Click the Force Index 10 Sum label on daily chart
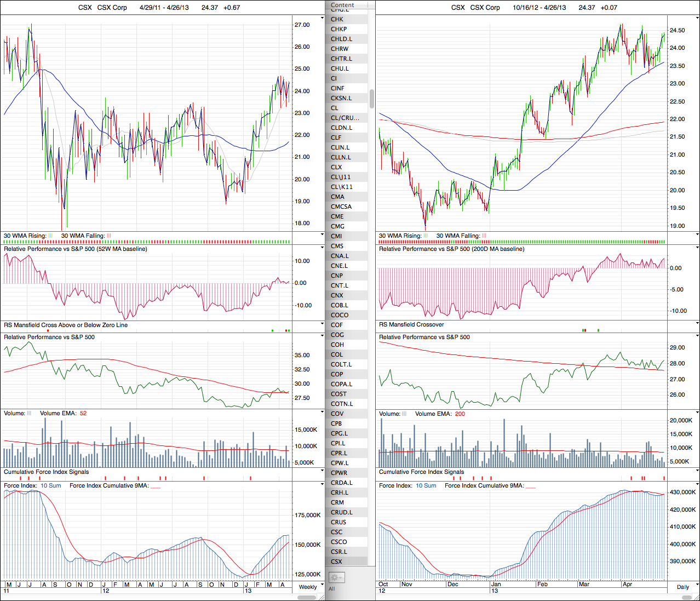This screenshot has width=700, height=601. click(x=426, y=485)
